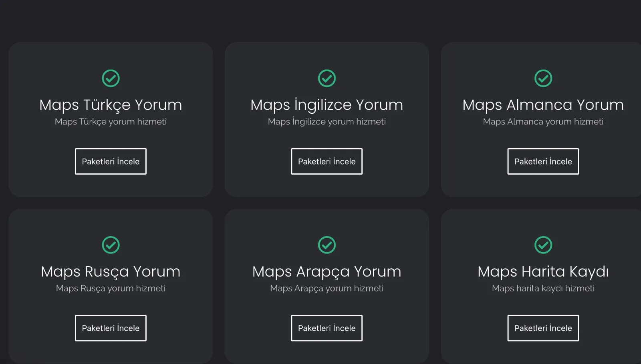Open Paketleri İncele for Maps Rusça Yorum
The image size is (641, 364).
tap(111, 328)
